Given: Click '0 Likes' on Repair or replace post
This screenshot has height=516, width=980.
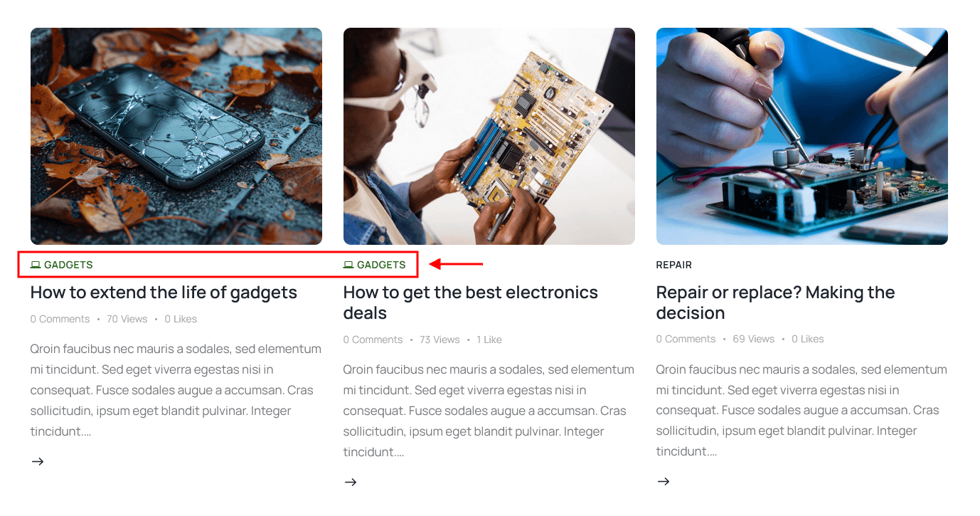Looking at the screenshot, I should (x=808, y=339).
